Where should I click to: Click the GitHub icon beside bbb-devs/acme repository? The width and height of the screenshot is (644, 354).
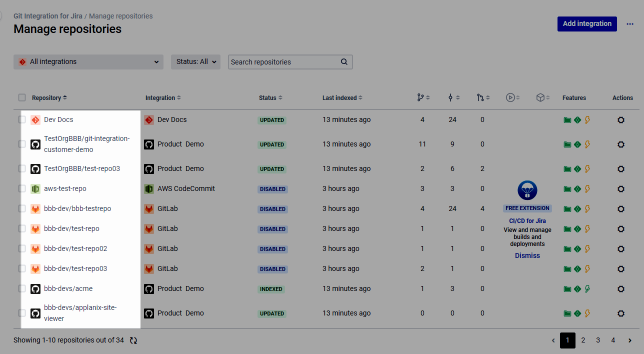point(35,289)
